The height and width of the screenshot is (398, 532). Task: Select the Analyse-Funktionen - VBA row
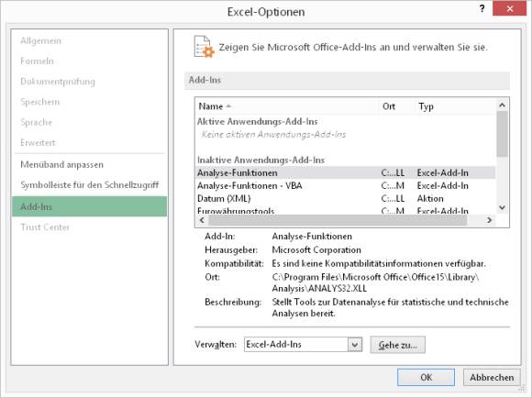(346, 185)
